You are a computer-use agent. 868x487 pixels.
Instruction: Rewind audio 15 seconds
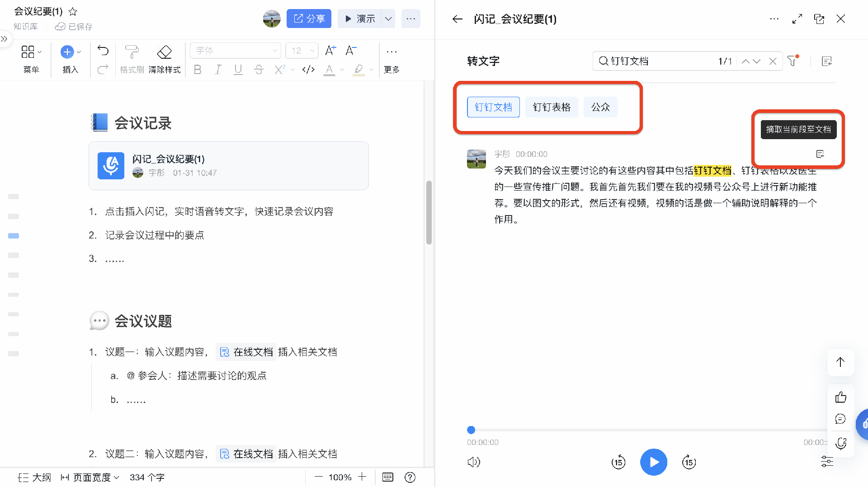click(618, 462)
